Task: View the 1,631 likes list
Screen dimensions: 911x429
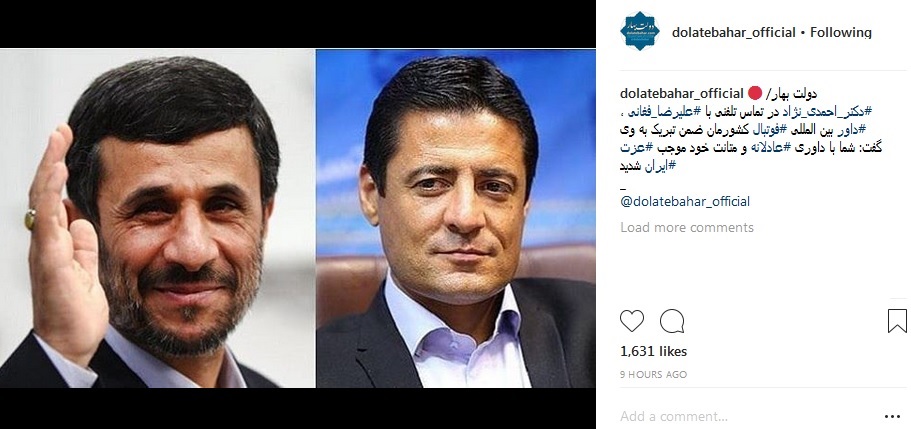Action: coord(654,351)
